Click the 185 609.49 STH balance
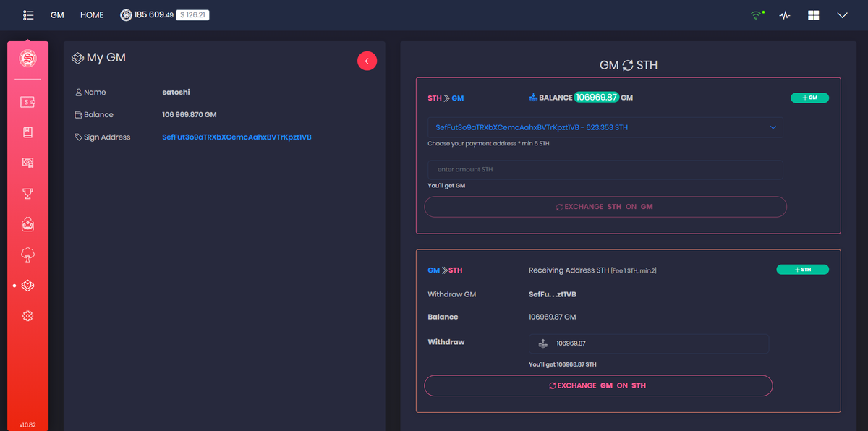This screenshot has height=431, width=868. 154,15
